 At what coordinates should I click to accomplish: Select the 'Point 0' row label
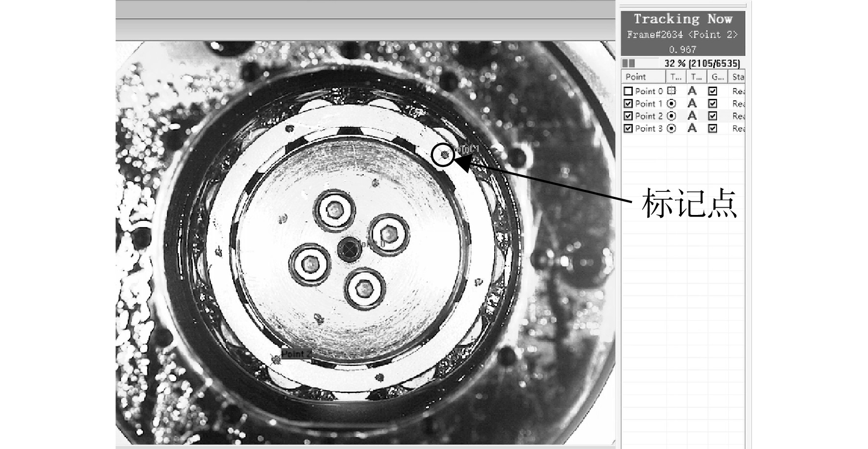(649, 91)
